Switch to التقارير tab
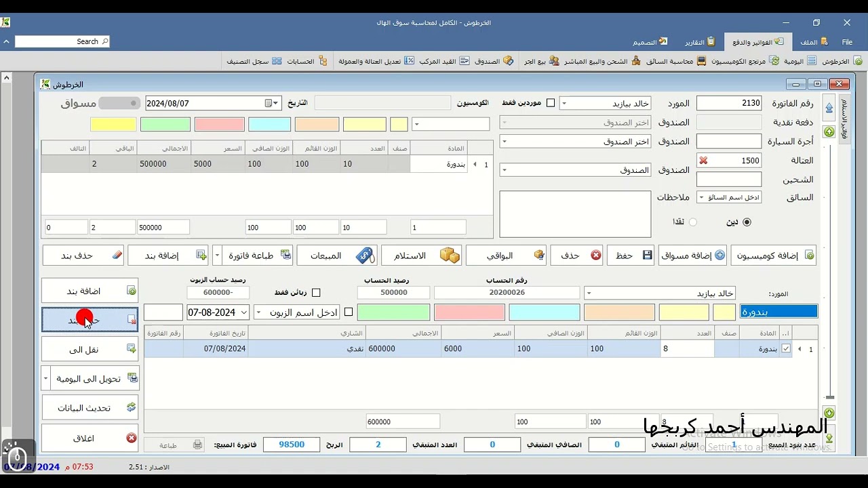 [x=699, y=42]
